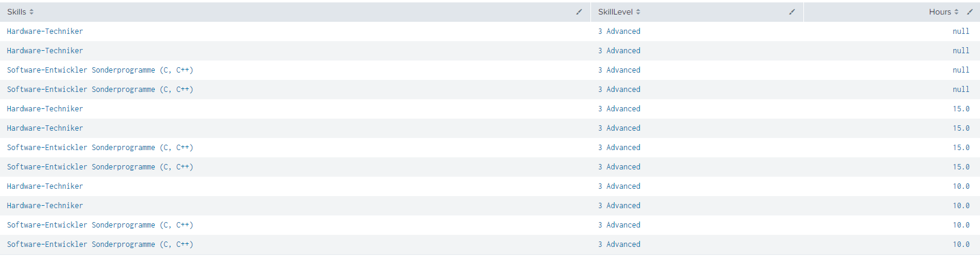Open the first Hardware-Techniker row entry
This screenshot has width=980, height=256.
pos(45,31)
